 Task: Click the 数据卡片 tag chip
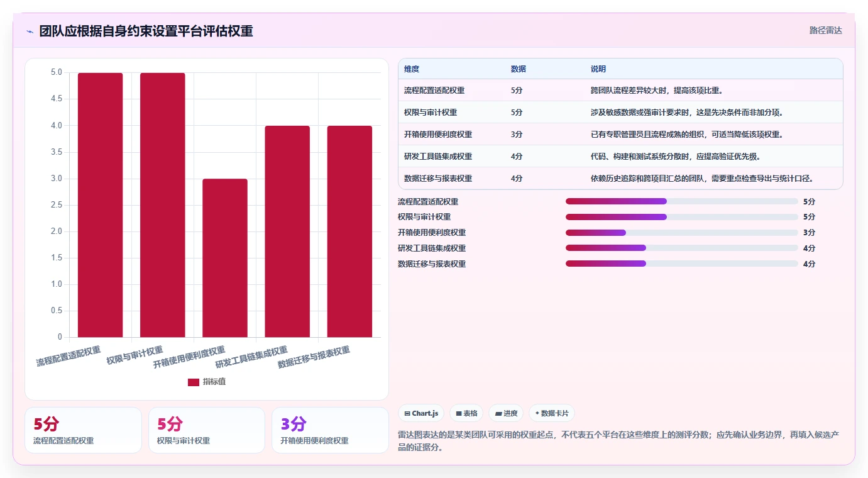point(552,413)
